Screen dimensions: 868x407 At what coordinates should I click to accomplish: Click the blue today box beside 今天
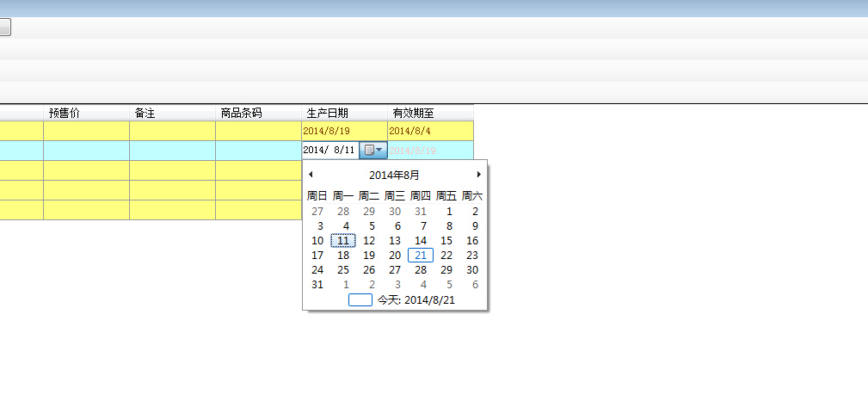coord(360,300)
